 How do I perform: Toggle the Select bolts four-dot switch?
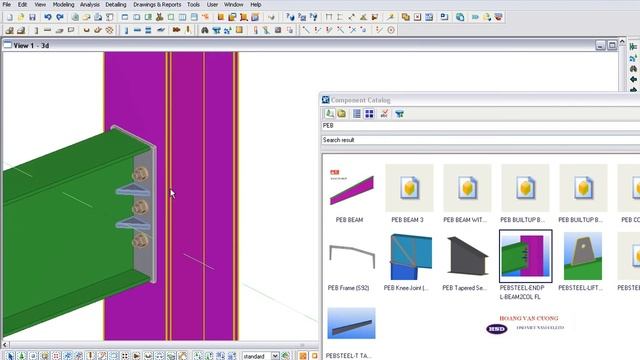click(x=125, y=356)
